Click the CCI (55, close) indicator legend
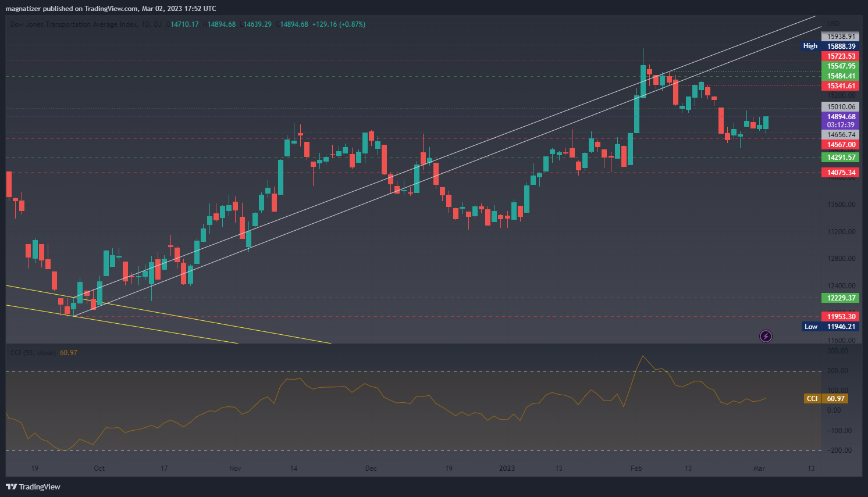This screenshot has height=497, width=868. click(x=33, y=353)
